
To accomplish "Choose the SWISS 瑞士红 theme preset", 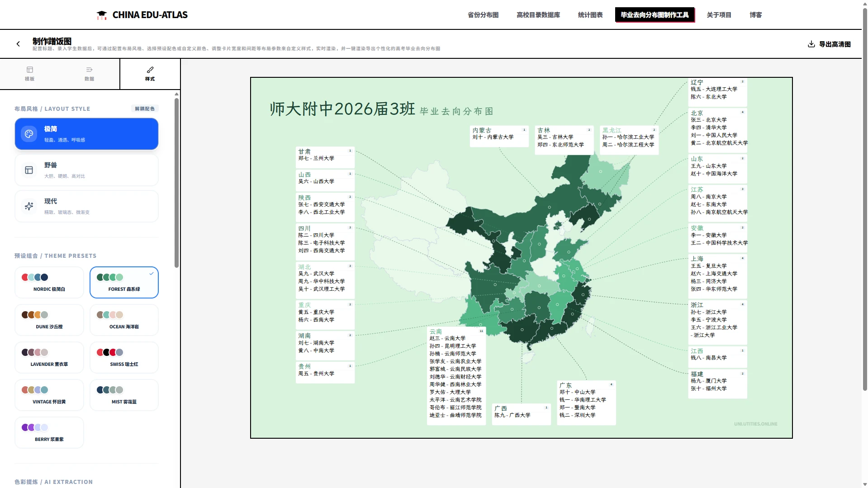I will pyautogui.click(x=124, y=357).
